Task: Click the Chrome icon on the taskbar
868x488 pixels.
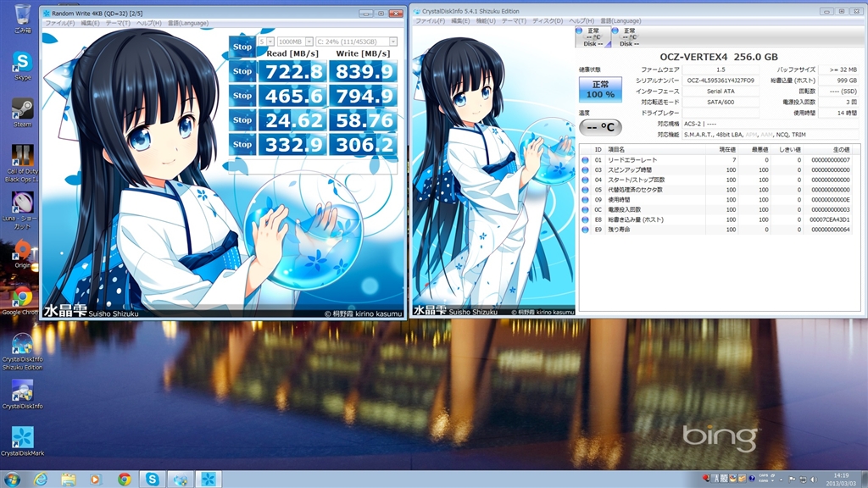Action: point(124,480)
